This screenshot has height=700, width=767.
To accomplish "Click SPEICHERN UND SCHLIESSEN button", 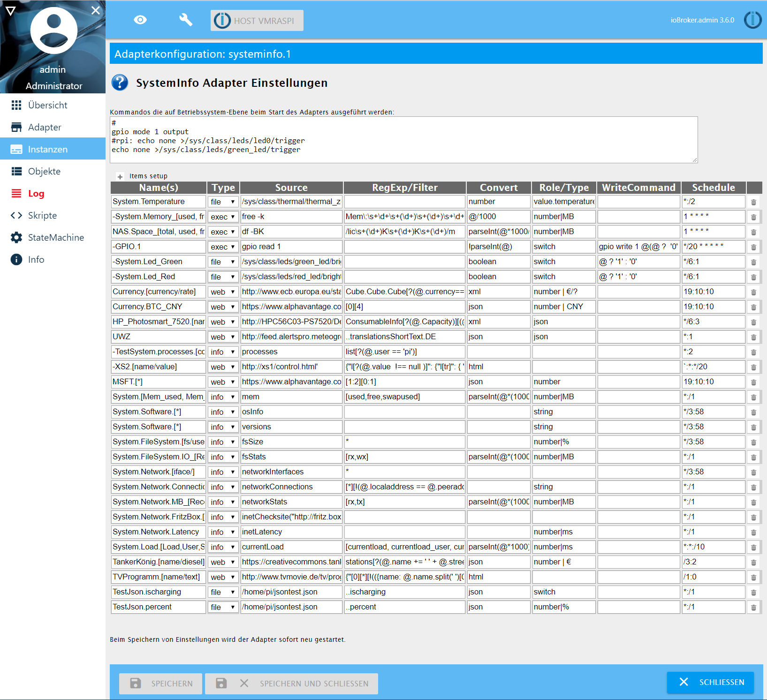I will pyautogui.click(x=291, y=684).
